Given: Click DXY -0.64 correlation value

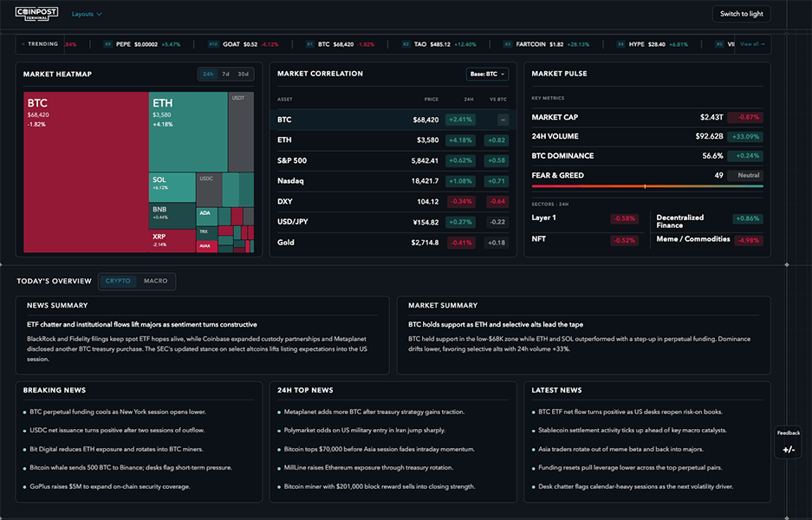Looking at the screenshot, I should coord(497,201).
